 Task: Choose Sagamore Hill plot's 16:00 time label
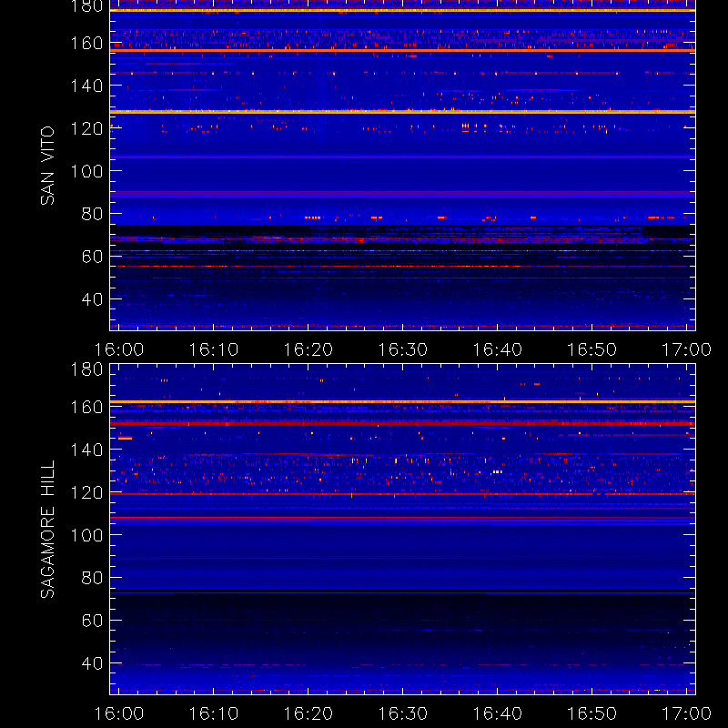(119, 713)
